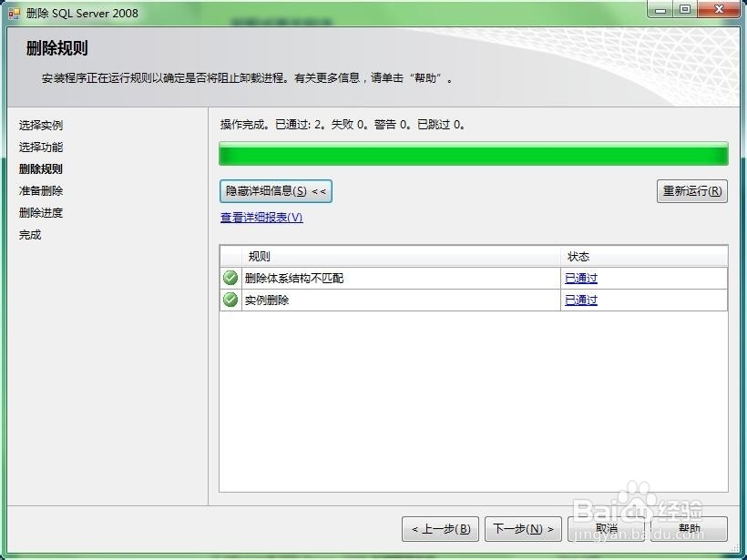Click the green check icon beside 删除体系结构不匹配
This screenshot has height=560, width=747.
coord(230,278)
